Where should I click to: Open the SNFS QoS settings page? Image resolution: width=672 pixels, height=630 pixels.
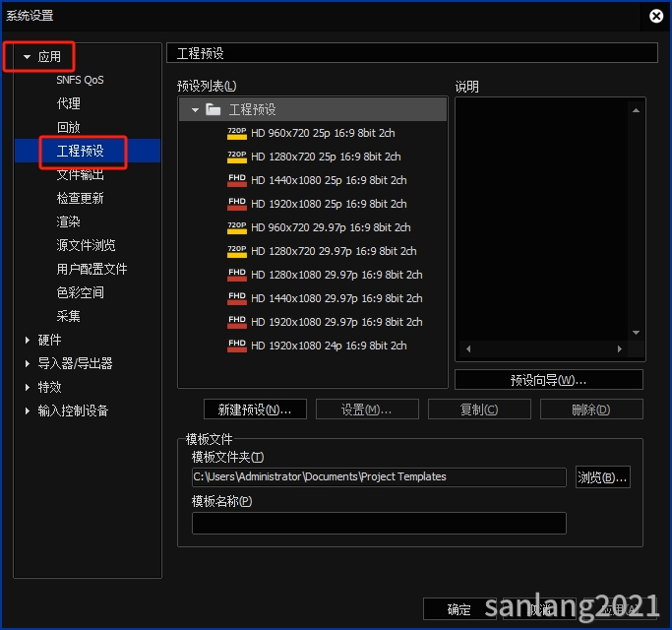80,80
